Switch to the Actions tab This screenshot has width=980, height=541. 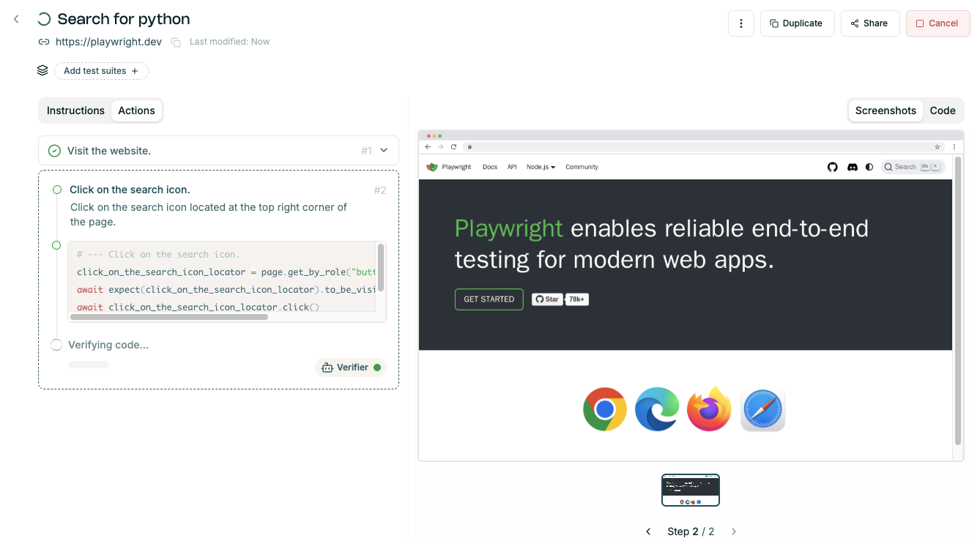tap(136, 111)
